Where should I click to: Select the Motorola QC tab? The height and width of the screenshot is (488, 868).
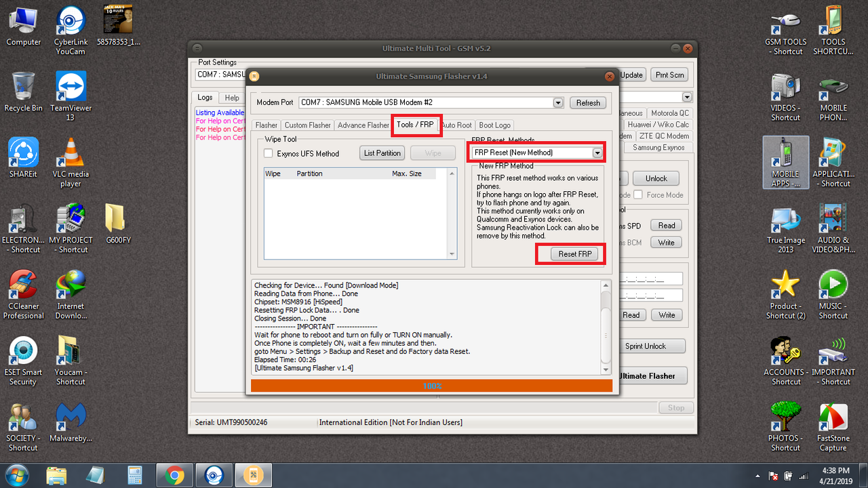point(669,113)
